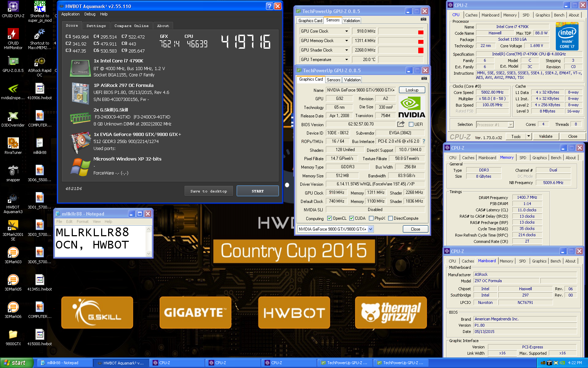Toggle the DirectCompute checkbox
This screenshot has width=588, height=368.
coord(390,218)
